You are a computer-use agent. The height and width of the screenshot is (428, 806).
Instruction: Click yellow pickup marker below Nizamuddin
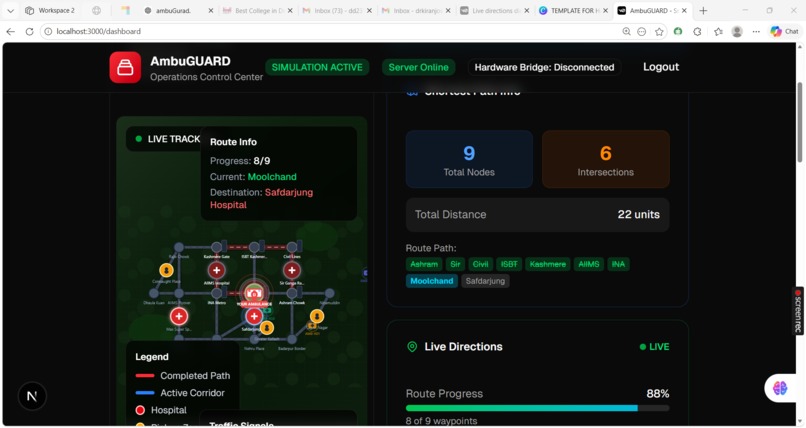click(x=317, y=316)
